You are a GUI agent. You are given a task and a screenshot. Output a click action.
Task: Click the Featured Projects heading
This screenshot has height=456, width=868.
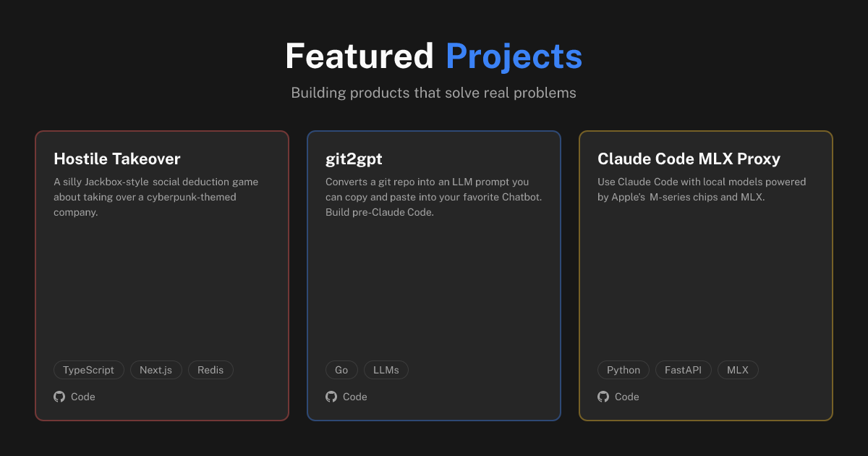point(434,56)
